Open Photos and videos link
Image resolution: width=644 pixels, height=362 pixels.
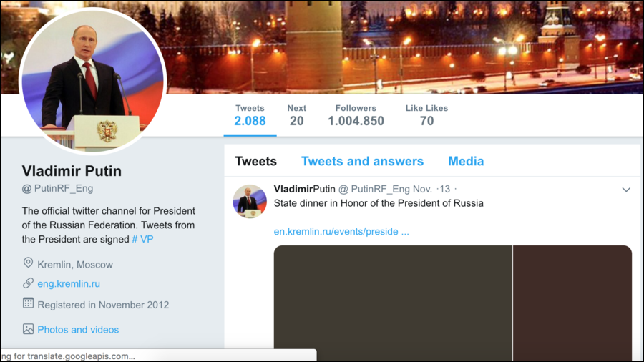click(x=78, y=330)
